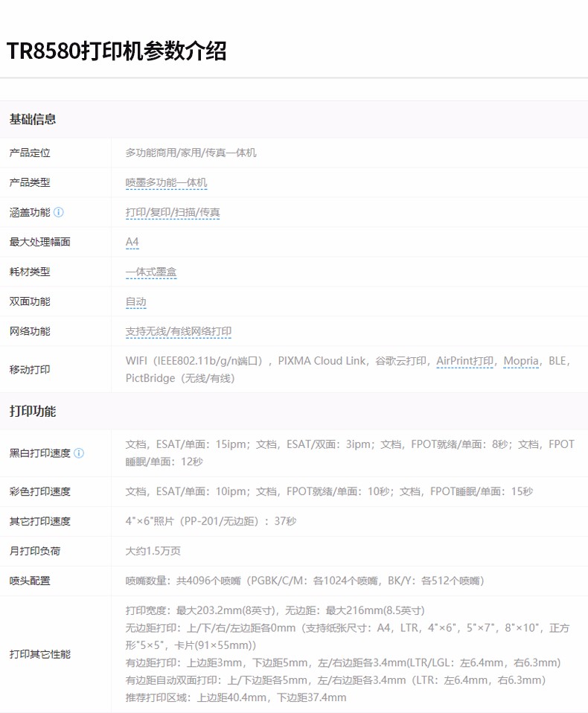Open the 支持无线/有线网络打印 link
The height and width of the screenshot is (713, 588).
(179, 331)
